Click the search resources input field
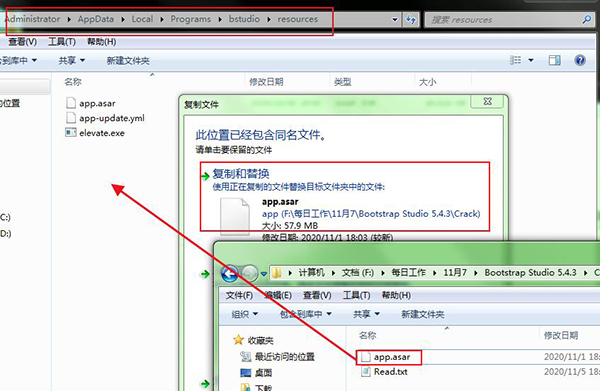 pos(503,20)
